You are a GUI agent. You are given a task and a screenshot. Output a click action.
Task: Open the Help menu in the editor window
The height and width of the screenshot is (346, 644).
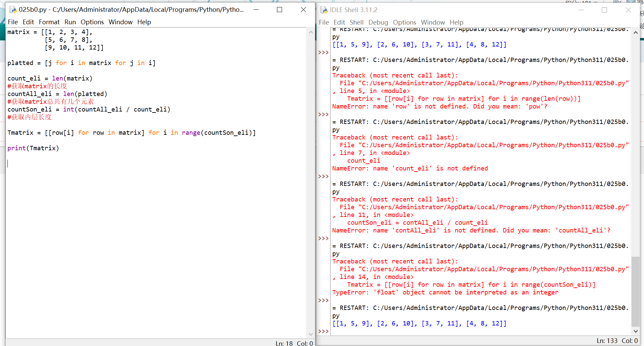pyautogui.click(x=144, y=22)
